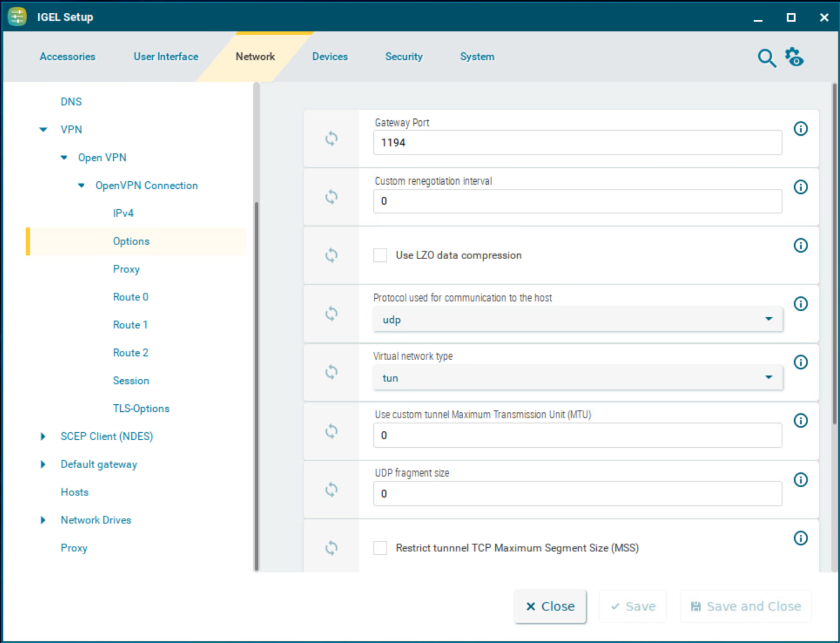Toggle Restrict tunnel TCP Maximum Segment Size
The width and height of the screenshot is (840, 643).
pyautogui.click(x=380, y=548)
